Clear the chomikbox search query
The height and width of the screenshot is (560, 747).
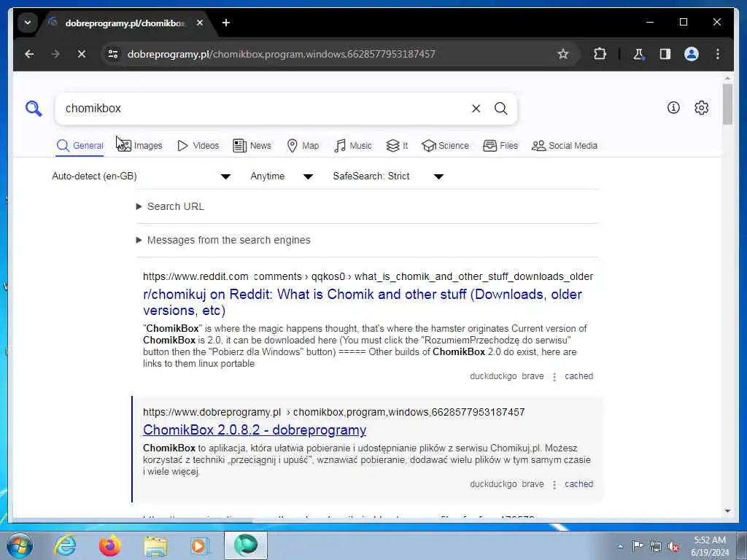pos(476,109)
